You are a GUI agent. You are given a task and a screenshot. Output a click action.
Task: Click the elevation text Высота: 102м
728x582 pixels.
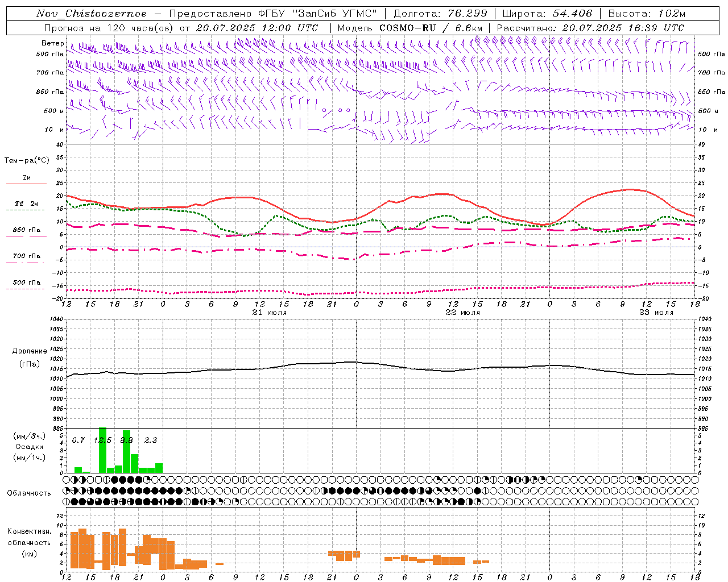[x=647, y=14]
